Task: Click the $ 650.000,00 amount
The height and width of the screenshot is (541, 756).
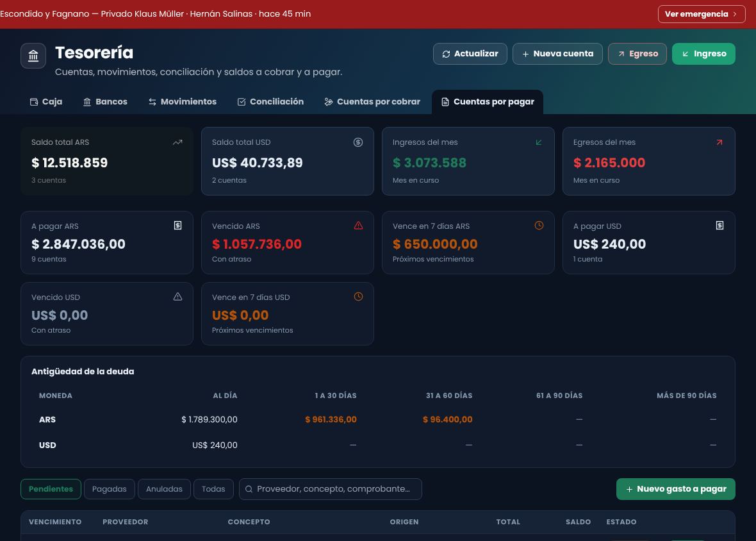Action: (435, 244)
